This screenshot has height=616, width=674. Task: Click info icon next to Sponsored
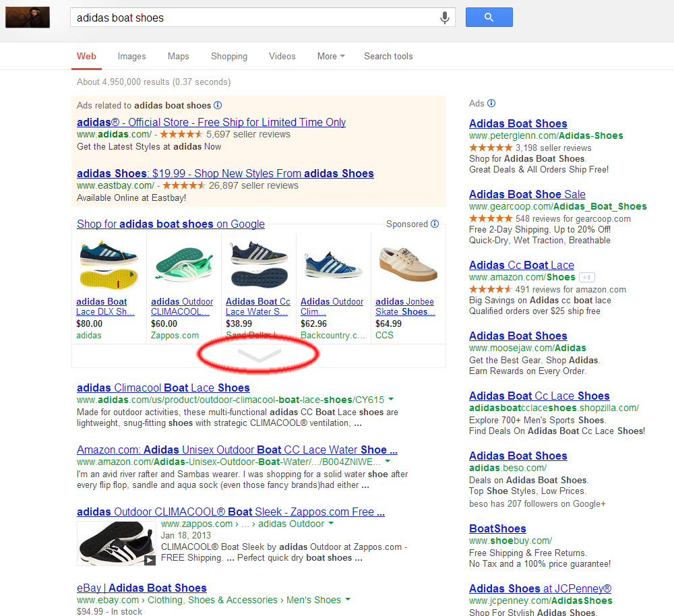click(x=435, y=224)
